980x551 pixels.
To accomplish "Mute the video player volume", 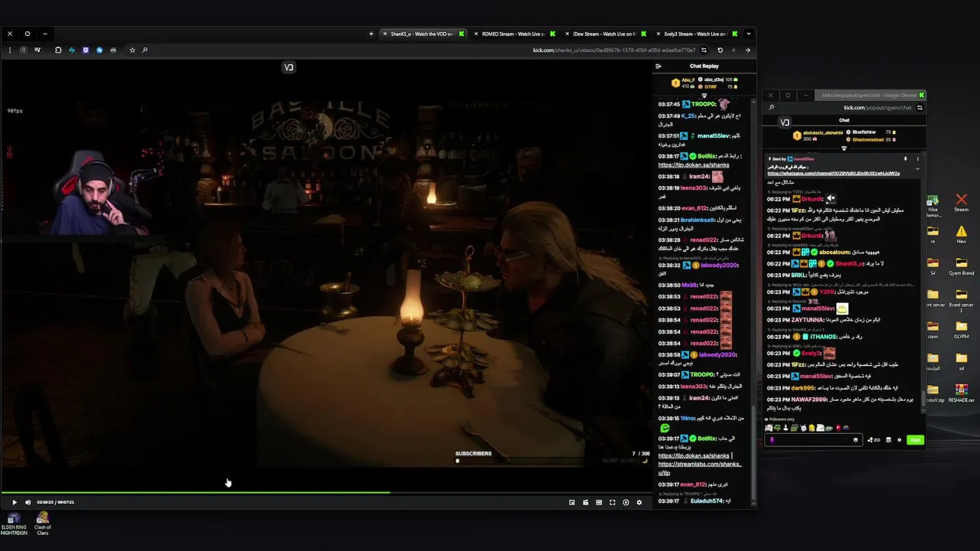I will [x=28, y=502].
